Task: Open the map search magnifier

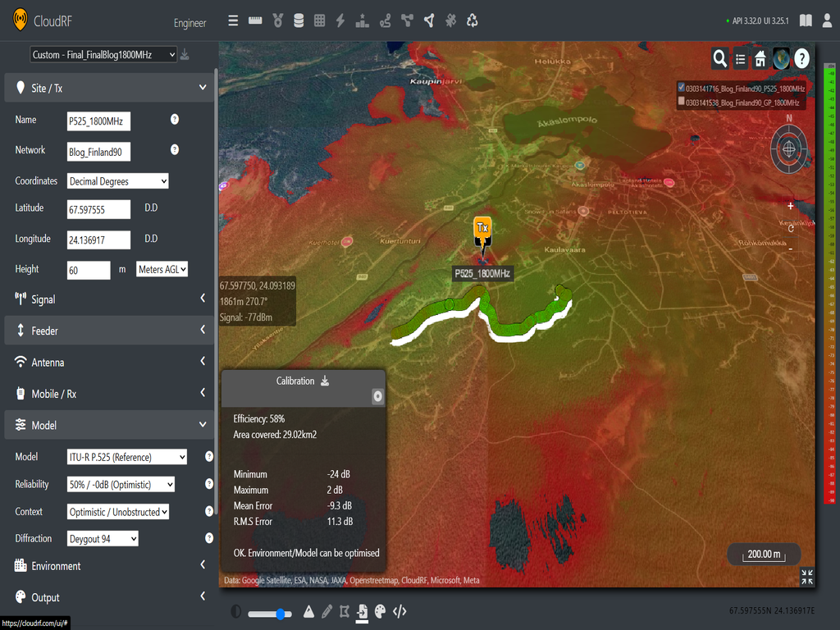Action: pos(719,58)
